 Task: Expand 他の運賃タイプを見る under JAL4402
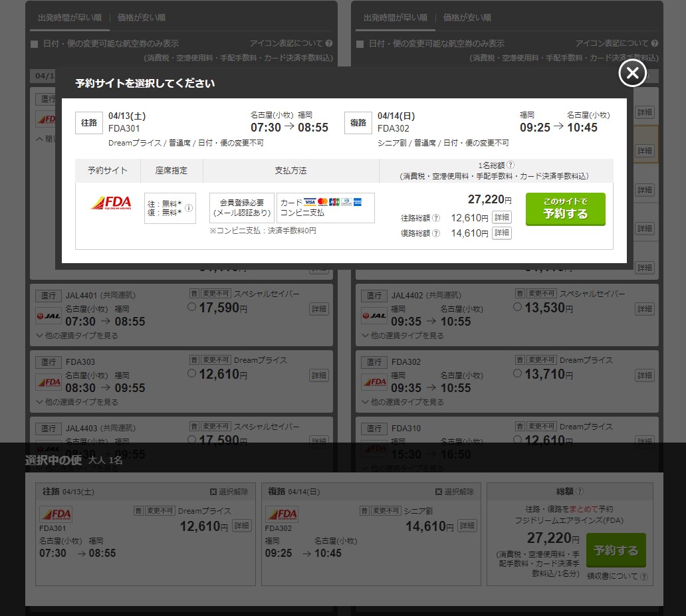(x=403, y=336)
